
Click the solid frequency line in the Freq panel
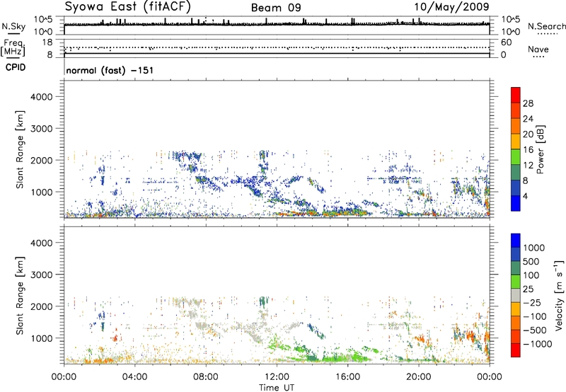[x=277, y=54]
